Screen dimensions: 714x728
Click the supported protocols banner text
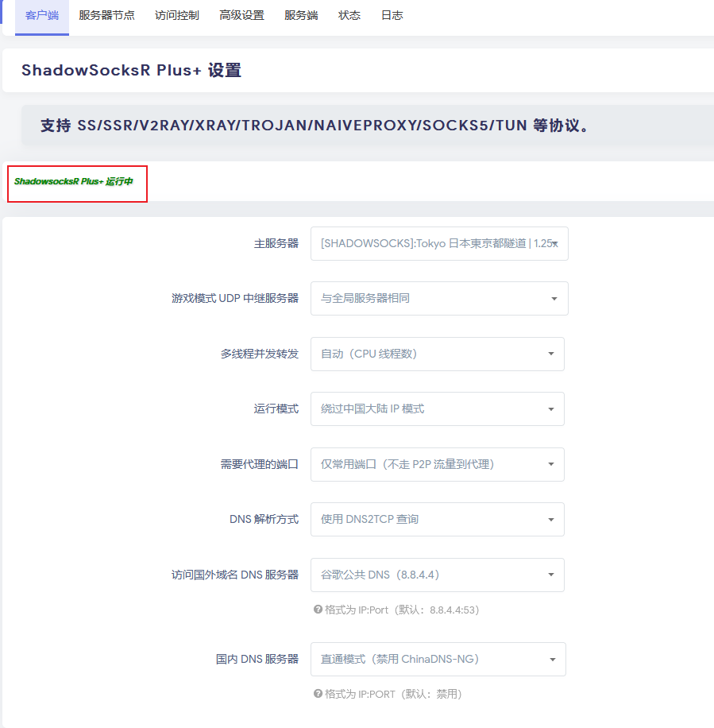pos(315,126)
